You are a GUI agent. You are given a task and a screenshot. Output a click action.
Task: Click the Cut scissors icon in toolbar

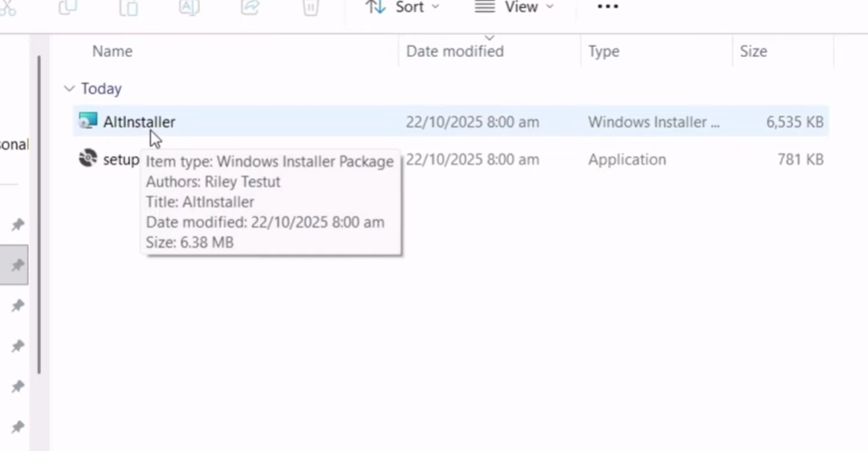pyautogui.click(x=8, y=8)
